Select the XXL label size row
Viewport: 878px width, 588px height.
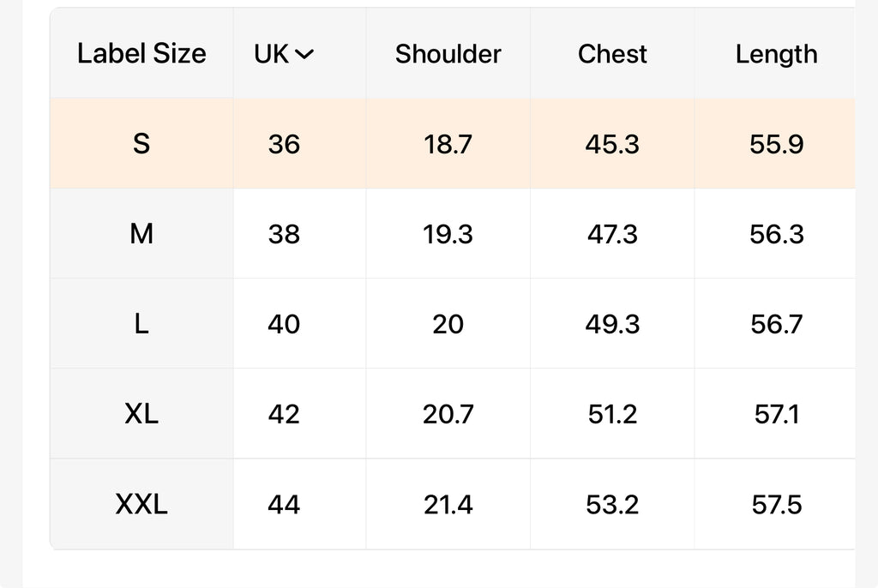coord(141,504)
